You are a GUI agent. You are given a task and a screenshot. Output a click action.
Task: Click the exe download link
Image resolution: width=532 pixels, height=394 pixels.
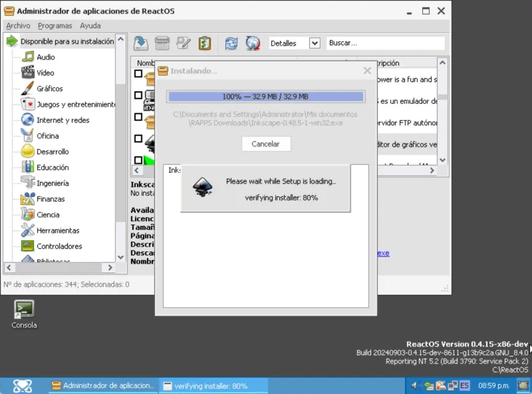click(x=383, y=253)
